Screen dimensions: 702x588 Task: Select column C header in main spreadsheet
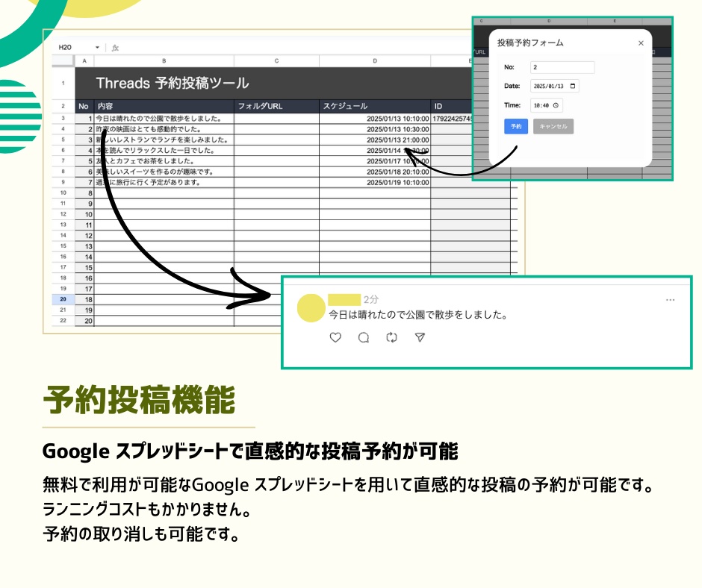276,61
